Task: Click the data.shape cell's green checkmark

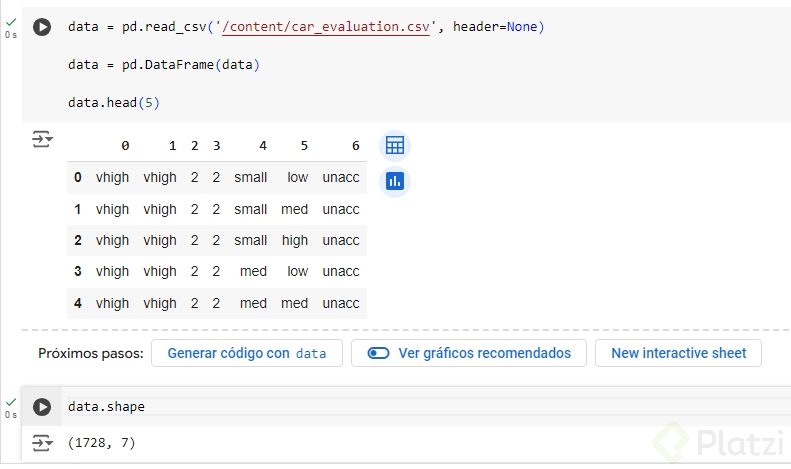Action: tap(11, 401)
